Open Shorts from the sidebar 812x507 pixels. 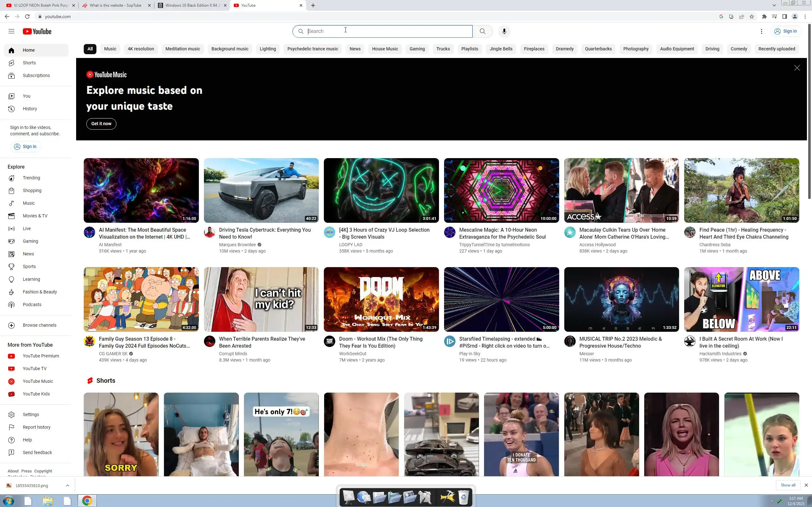pyautogui.click(x=29, y=63)
